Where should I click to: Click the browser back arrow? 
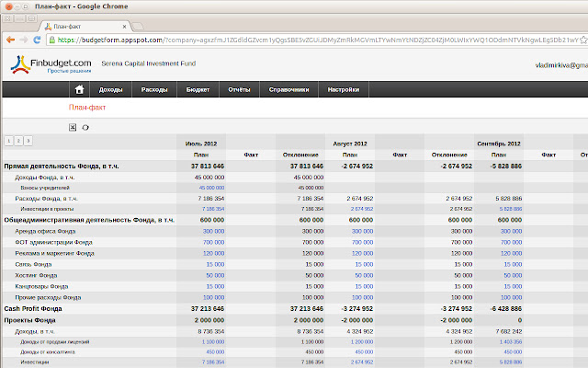(10, 40)
